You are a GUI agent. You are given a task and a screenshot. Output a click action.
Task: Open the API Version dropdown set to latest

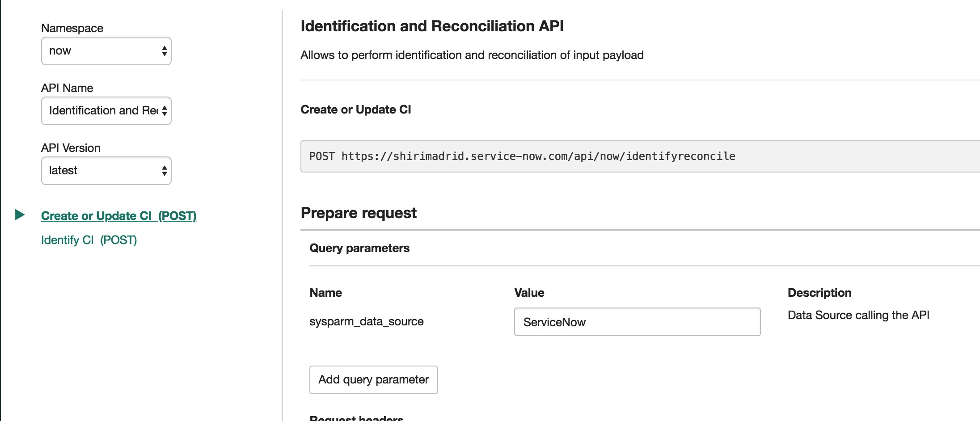(106, 171)
